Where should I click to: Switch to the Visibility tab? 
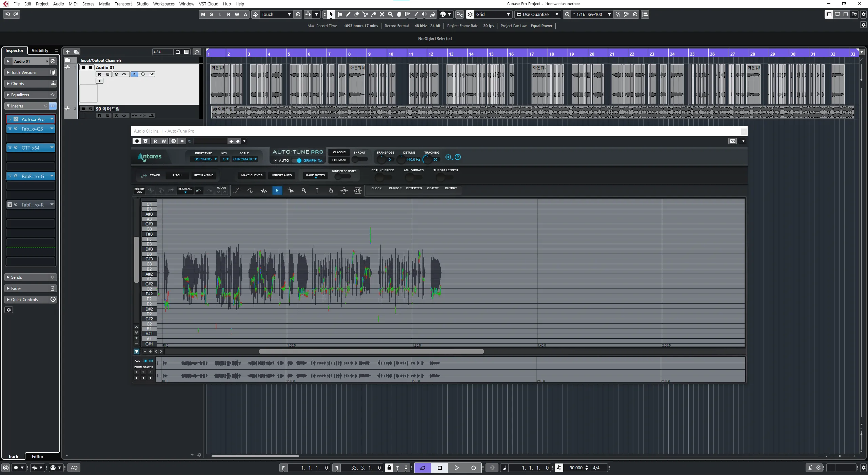tap(40, 50)
